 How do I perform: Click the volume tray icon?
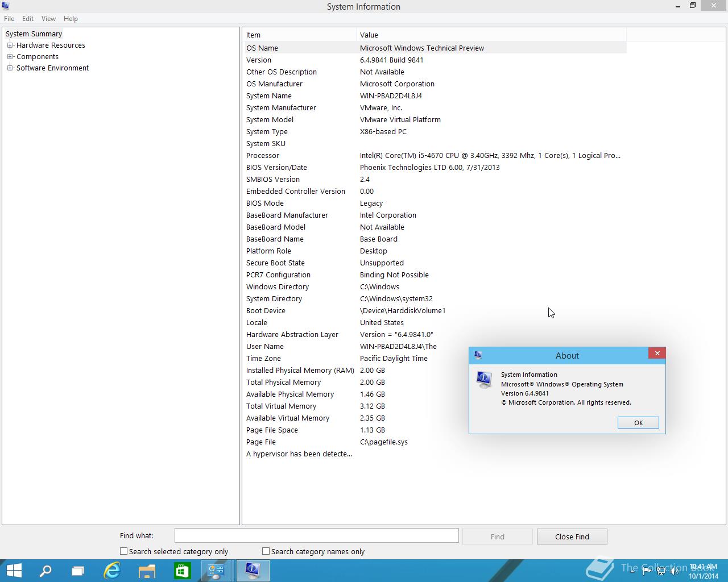pyautogui.click(x=676, y=571)
